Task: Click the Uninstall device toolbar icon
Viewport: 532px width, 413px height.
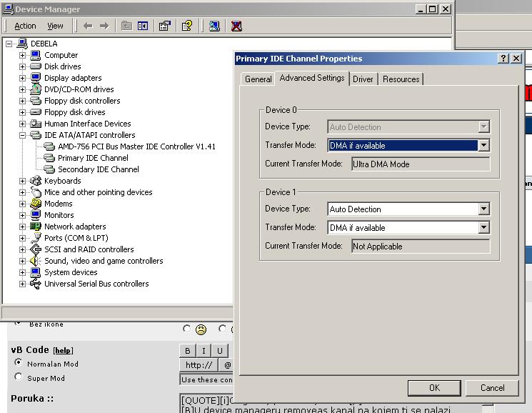Action: pyautogui.click(x=236, y=26)
